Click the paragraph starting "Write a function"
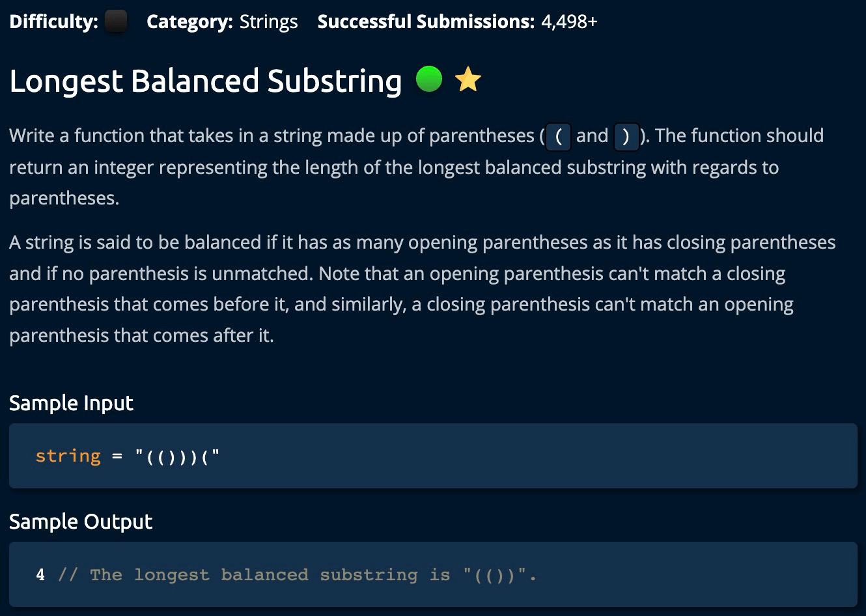Viewport: 866px width, 616px height. [x=417, y=167]
